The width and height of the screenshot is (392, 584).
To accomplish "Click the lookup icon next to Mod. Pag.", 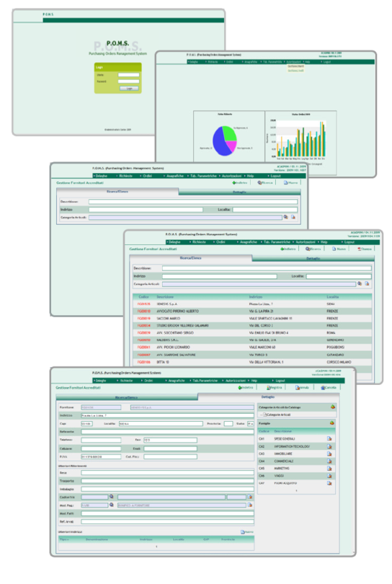I will [111, 505].
